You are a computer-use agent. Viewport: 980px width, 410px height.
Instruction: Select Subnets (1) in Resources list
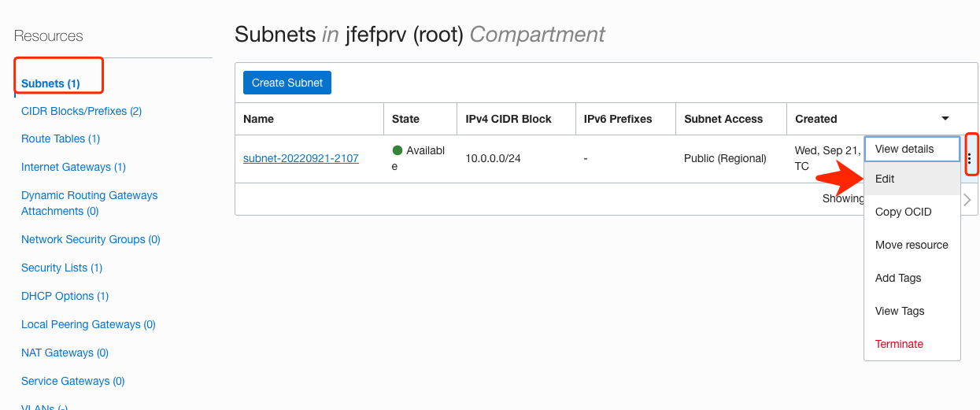[50, 83]
